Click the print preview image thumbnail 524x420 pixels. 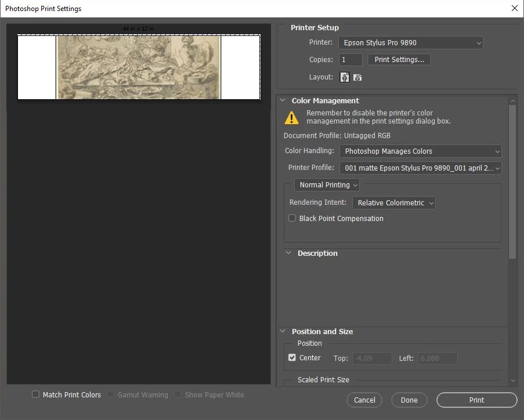(x=138, y=67)
